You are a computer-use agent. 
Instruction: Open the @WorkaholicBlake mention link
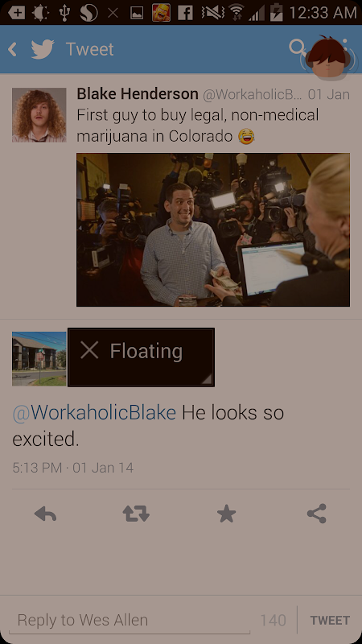[x=94, y=412]
